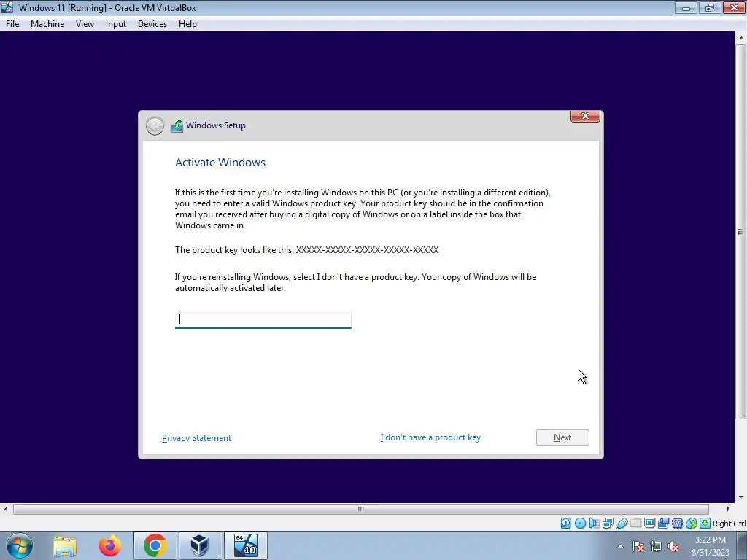Click the Activate Windows heading

pos(220,163)
